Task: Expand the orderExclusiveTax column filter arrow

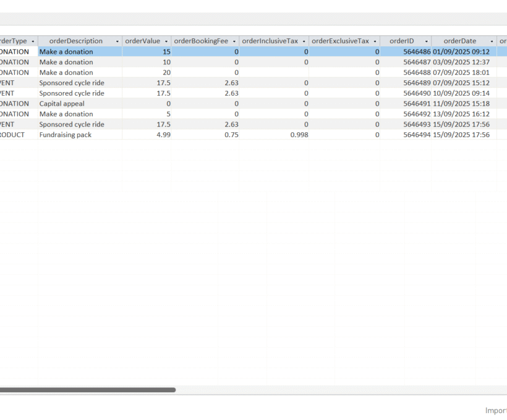Action: tap(375, 41)
